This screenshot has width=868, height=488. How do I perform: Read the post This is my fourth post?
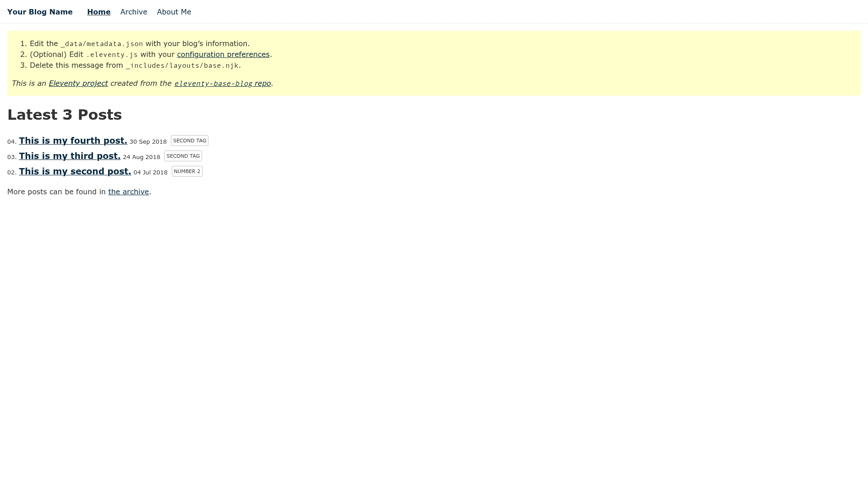[x=73, y=141]
